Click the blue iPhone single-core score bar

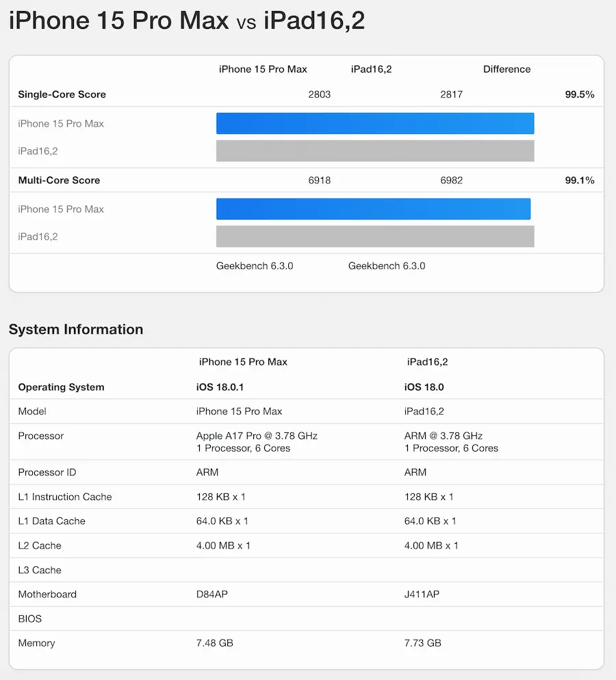point(375,124)
